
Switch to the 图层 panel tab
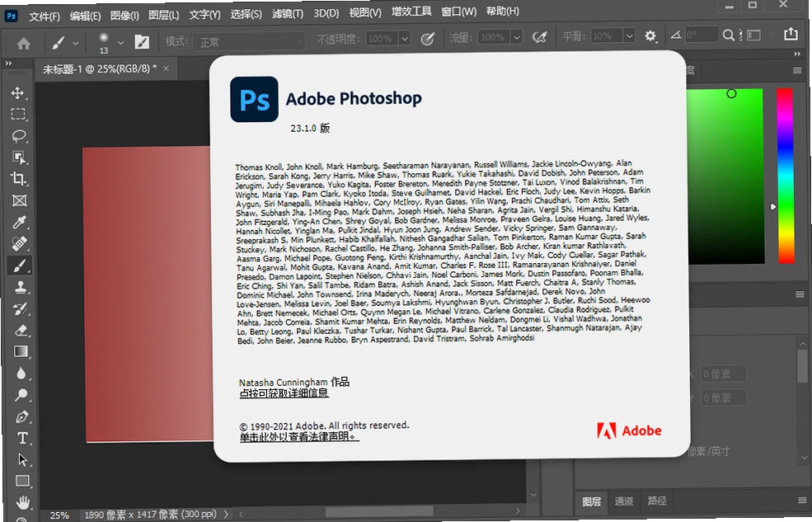coord(591,501)
